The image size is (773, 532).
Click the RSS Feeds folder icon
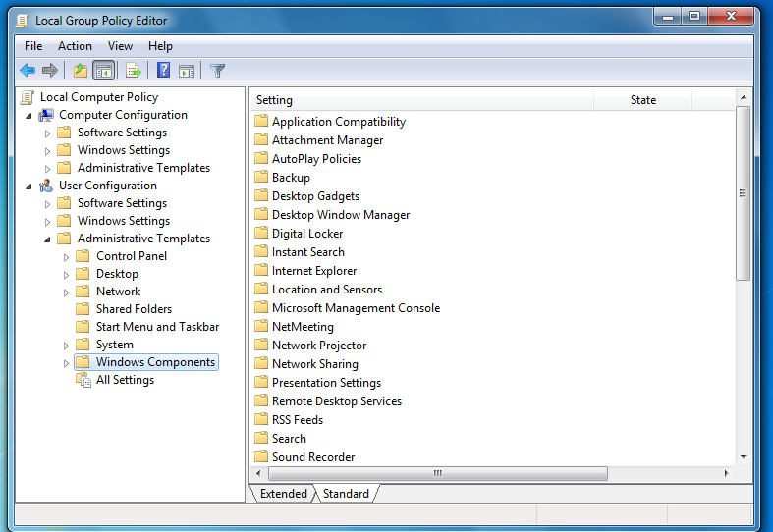click(261, 420)
